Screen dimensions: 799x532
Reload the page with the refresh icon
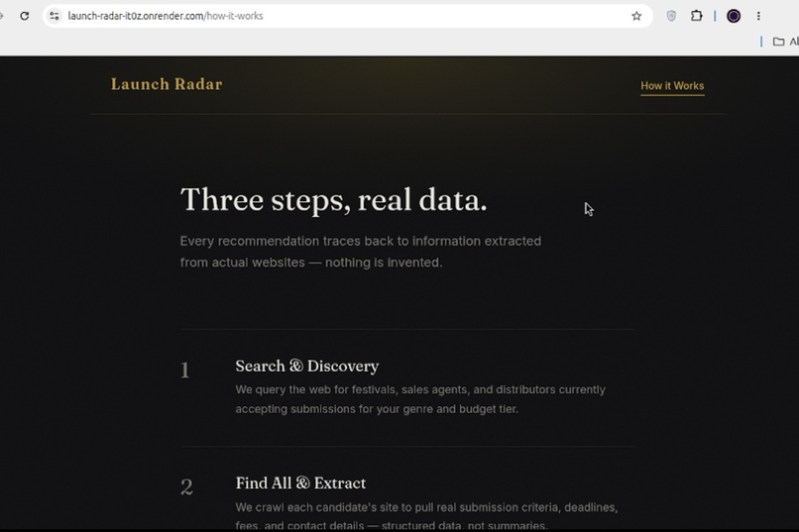(24, 16)
